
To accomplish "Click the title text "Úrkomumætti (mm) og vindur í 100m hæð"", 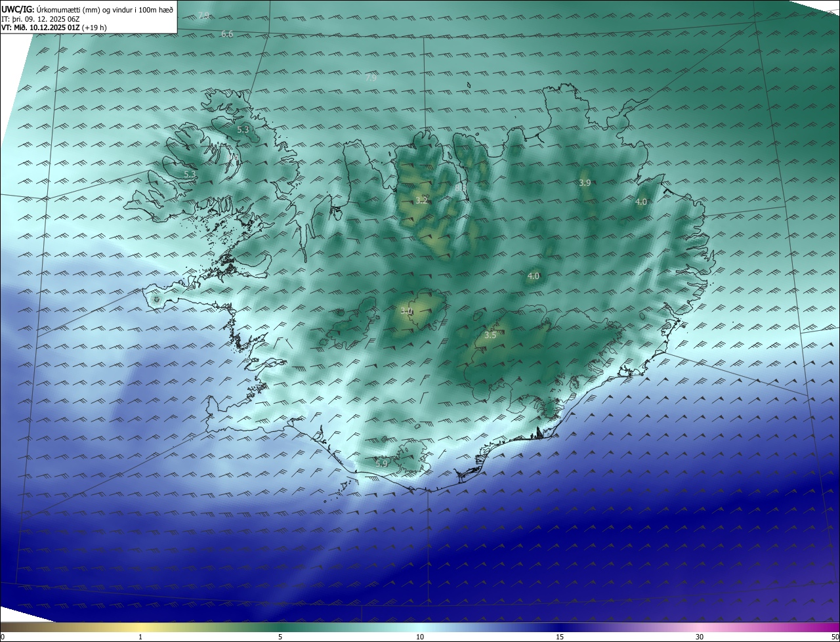I will [104, 9].
